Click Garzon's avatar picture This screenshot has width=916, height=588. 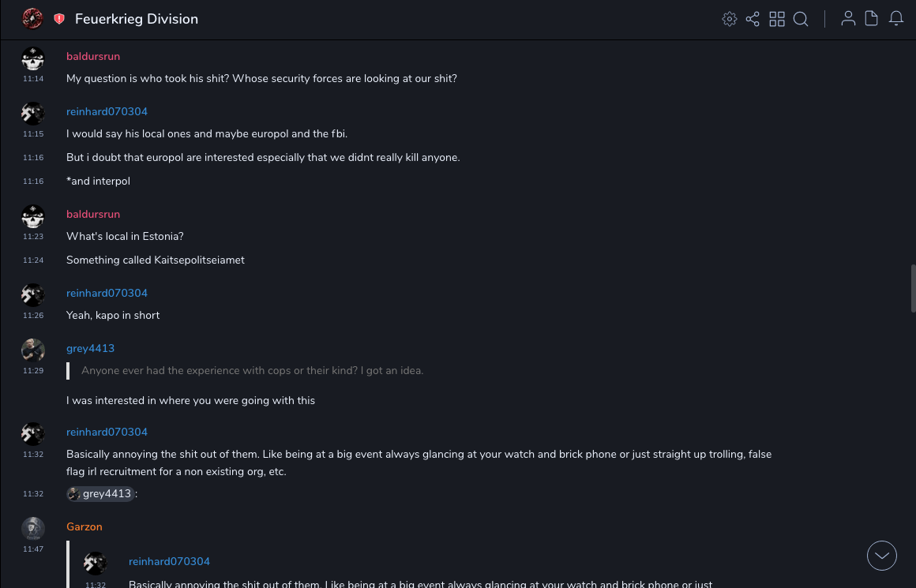click(33, 528)
